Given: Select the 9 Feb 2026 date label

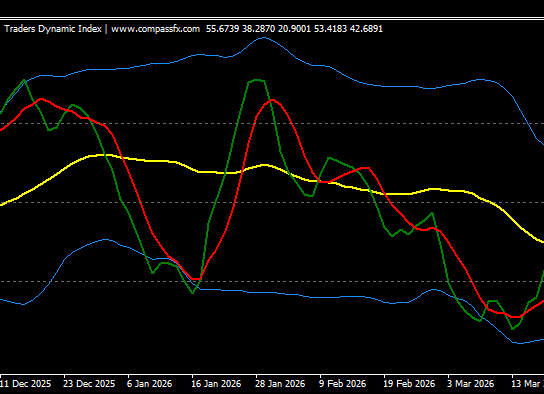Looking at the screenshot, I should 342,384.
